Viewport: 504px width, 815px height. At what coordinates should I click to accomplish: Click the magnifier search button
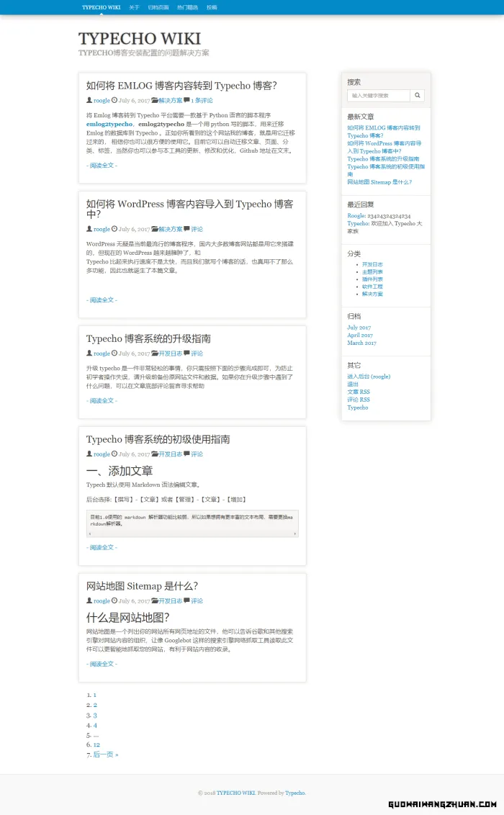point(417,96)
